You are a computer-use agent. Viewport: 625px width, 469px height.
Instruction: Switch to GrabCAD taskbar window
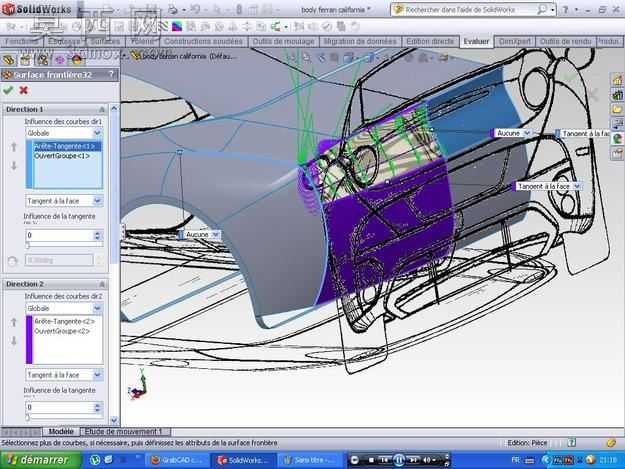(177, 460)
